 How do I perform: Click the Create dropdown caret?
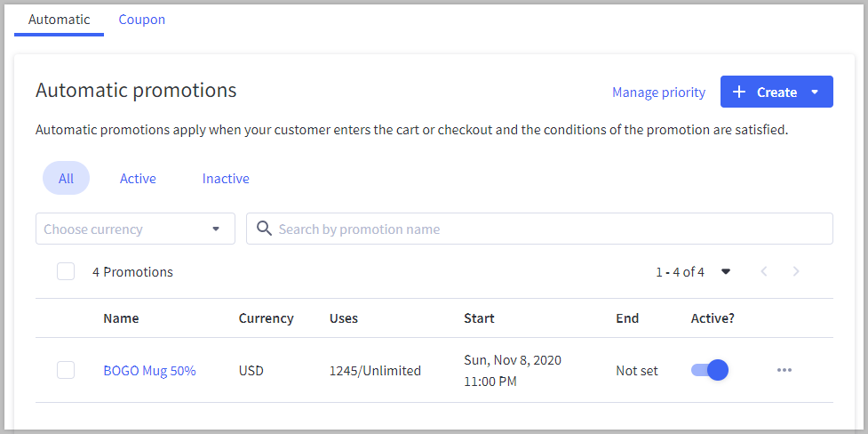815,92
